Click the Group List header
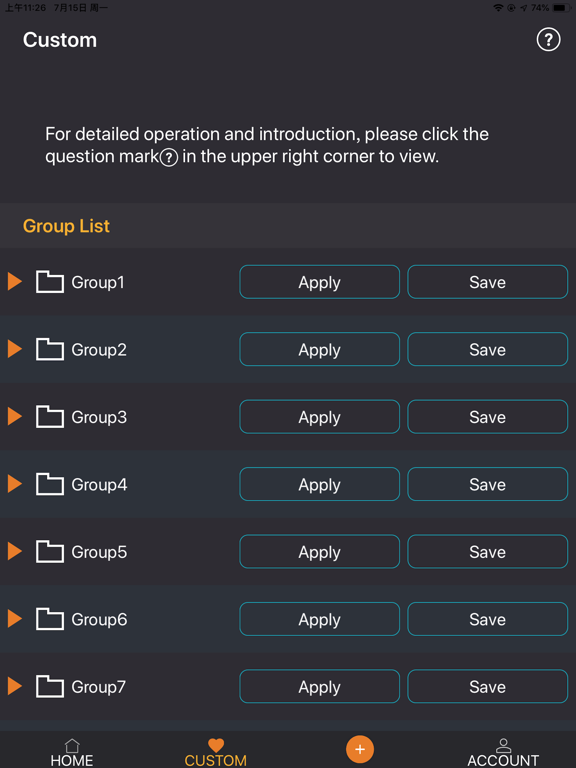Viewport: 576px width, 768px height. point(66,226)
